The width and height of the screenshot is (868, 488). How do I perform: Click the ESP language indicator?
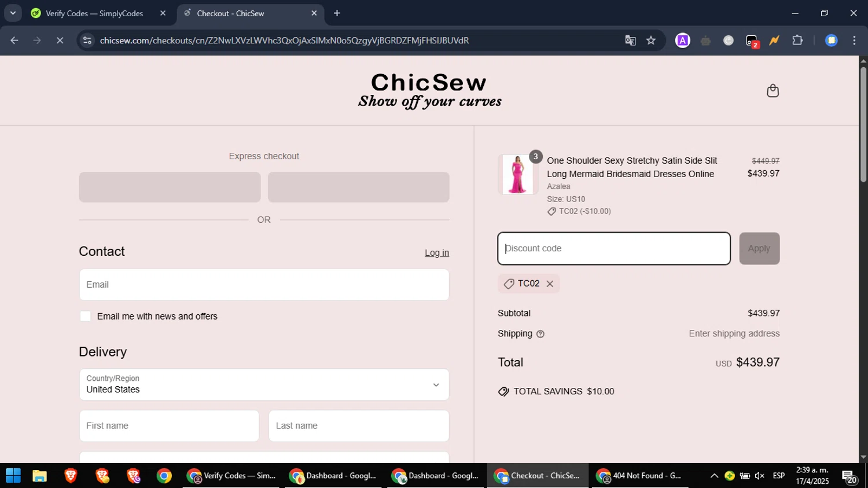click(x=779, y=476)
